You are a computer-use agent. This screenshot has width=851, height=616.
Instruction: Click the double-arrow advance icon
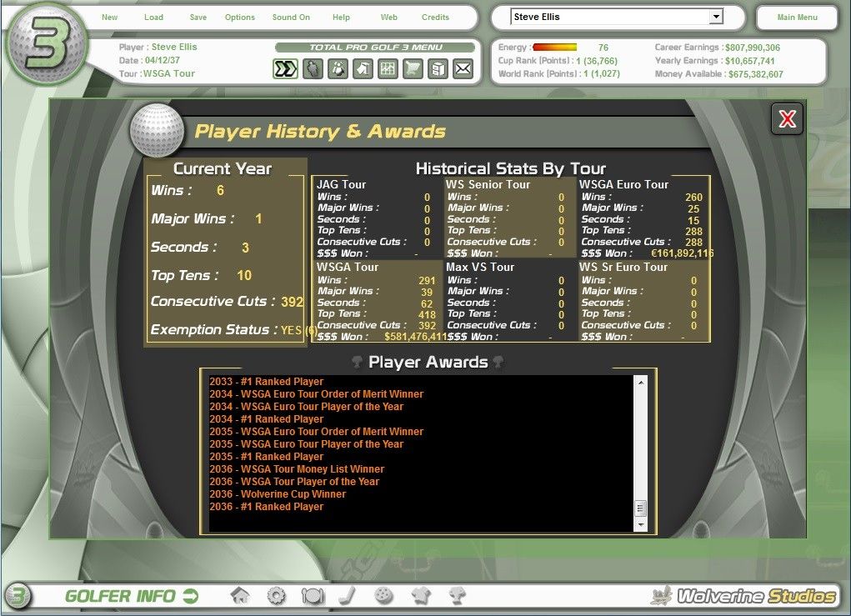click(x=286, y=69)
